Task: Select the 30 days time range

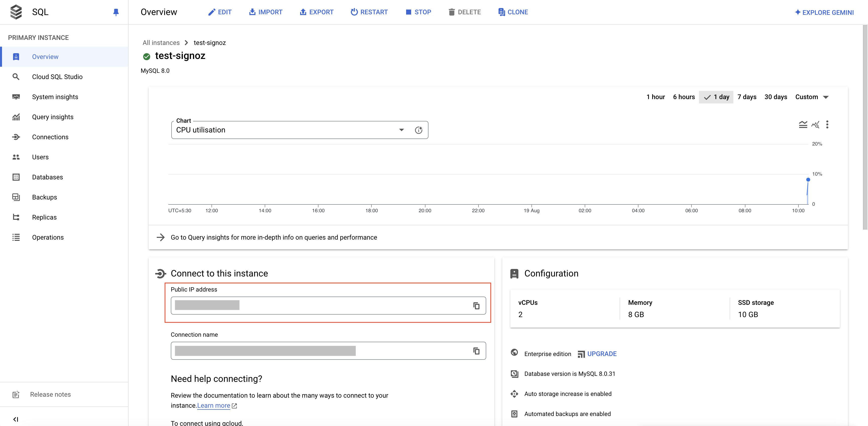Action: click(776, 97)
